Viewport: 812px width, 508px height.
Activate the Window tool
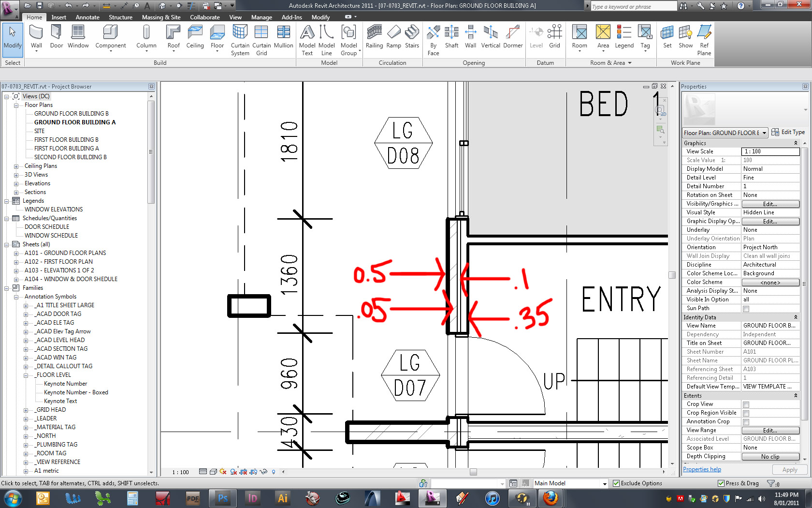tap(78, 38)
